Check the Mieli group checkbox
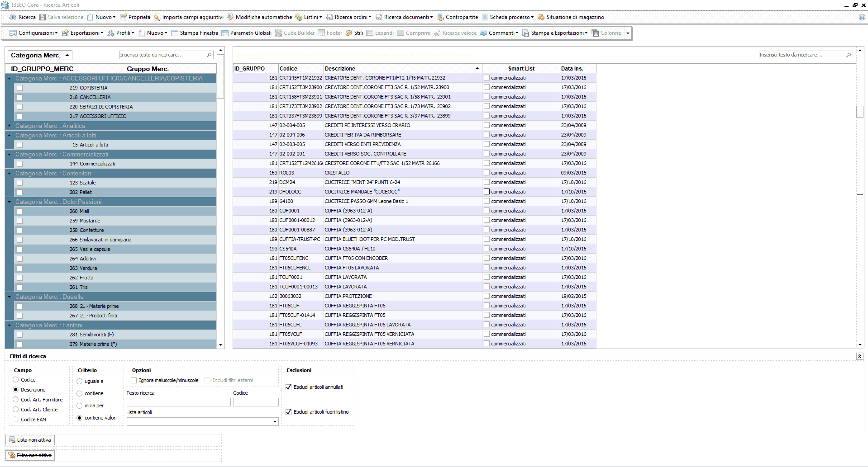Image resolution: width=868 pixels, height=467 pixels. point(19,211)
